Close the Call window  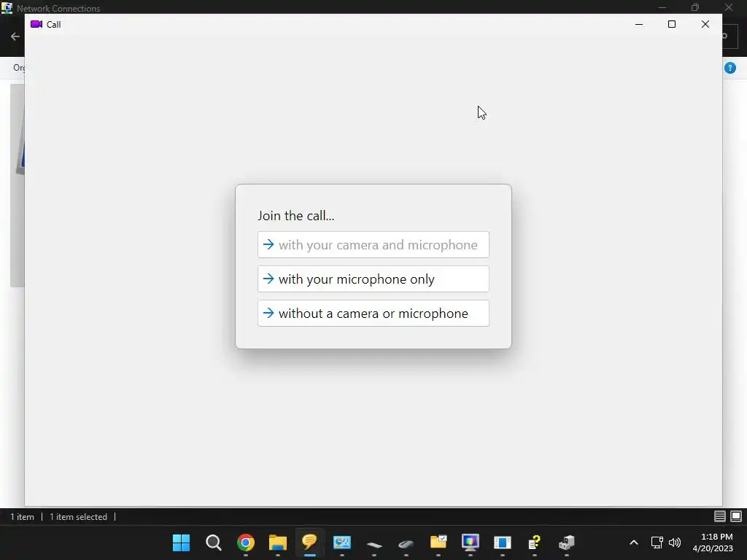705,24
